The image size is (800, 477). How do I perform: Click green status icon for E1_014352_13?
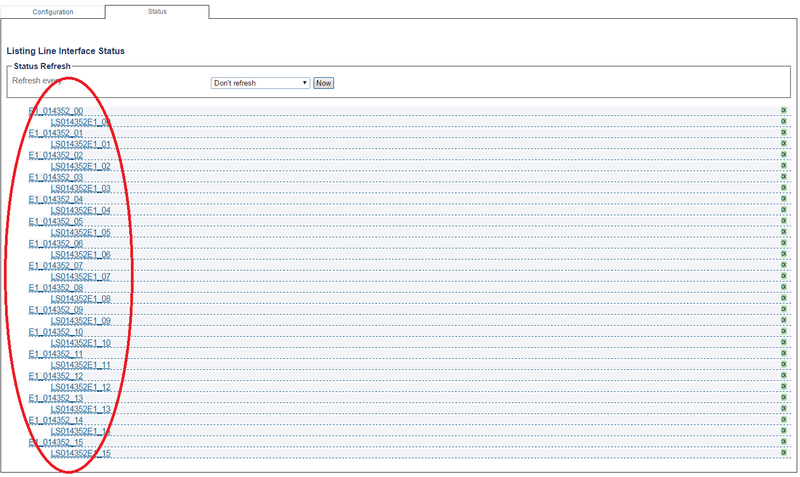[784, 397]
